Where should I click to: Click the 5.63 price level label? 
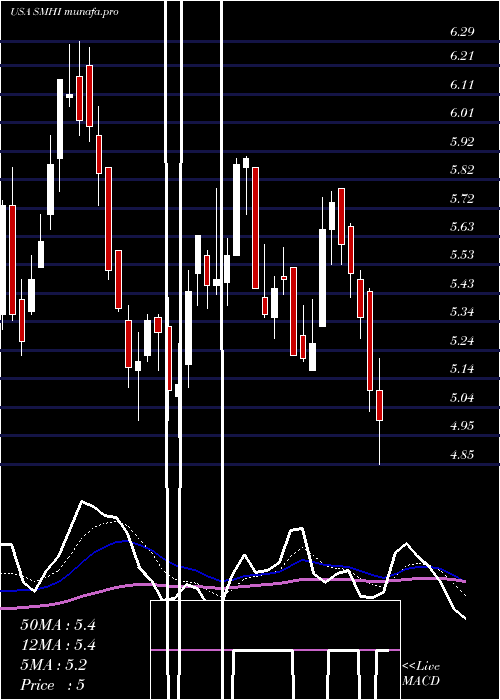(x=462, y=227)
